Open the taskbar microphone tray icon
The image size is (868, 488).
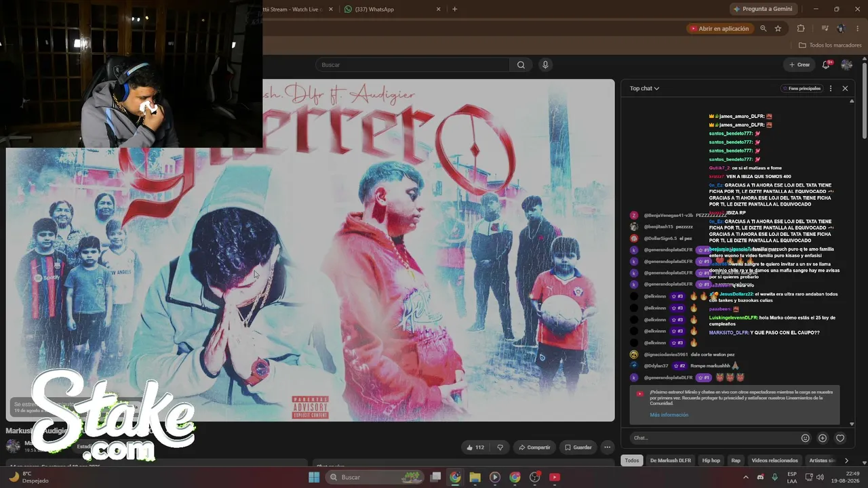(x=775, y=477)
